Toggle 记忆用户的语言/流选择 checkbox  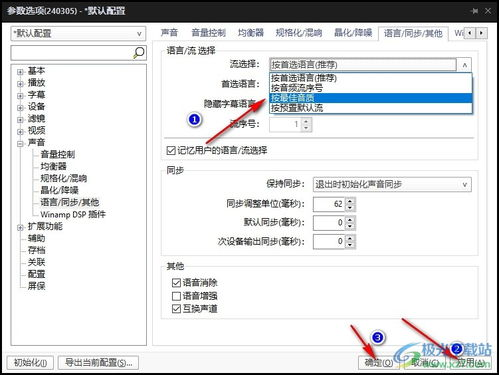pyautogui.click(x=171, y=151)
